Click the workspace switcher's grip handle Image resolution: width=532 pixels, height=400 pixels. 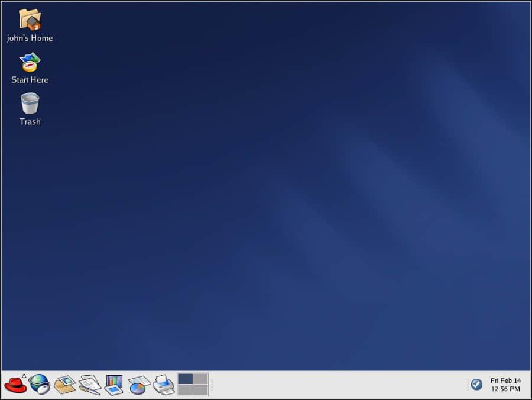coord(212,385)
